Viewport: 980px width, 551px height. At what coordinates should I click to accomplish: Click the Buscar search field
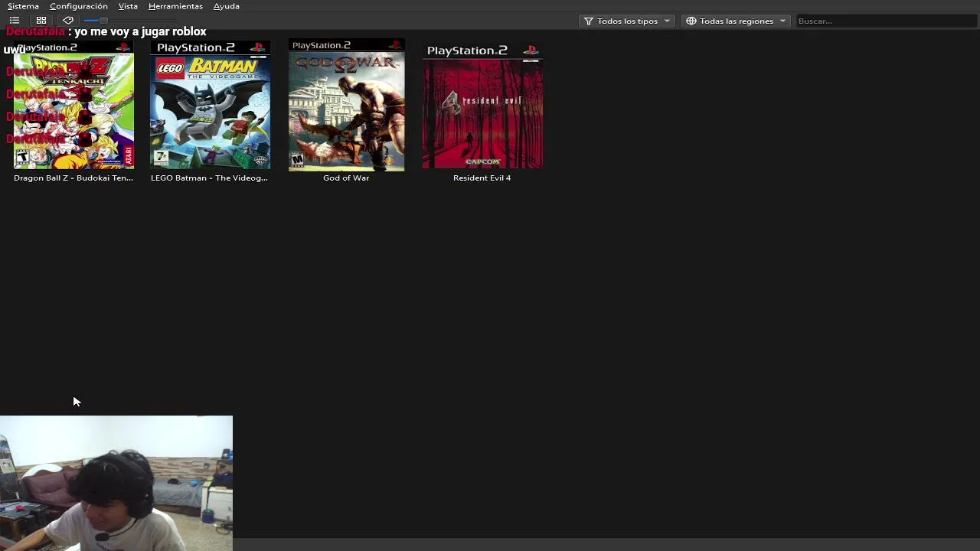tap(885, 21)
